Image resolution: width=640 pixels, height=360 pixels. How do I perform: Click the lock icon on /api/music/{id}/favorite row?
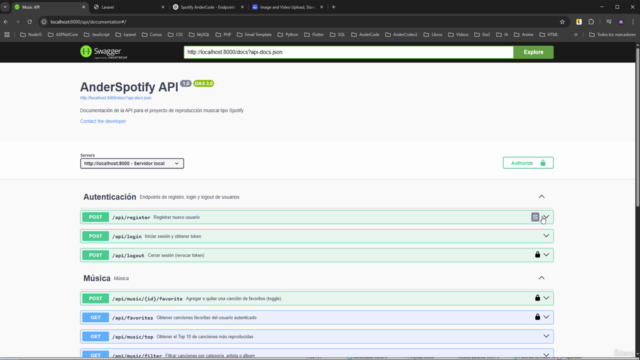click(538, 298)
